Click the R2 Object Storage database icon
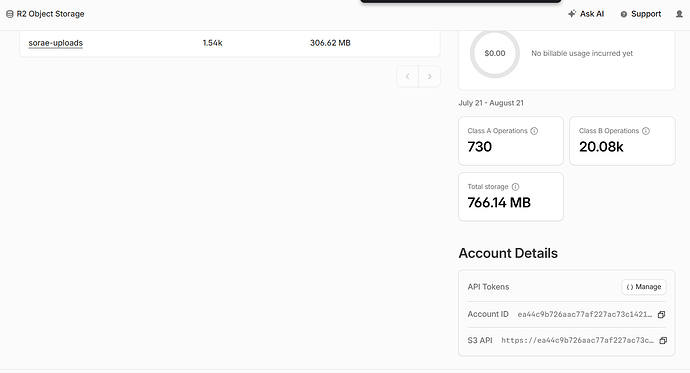Viewport: 690px width, 373px height. pos(10,14)
